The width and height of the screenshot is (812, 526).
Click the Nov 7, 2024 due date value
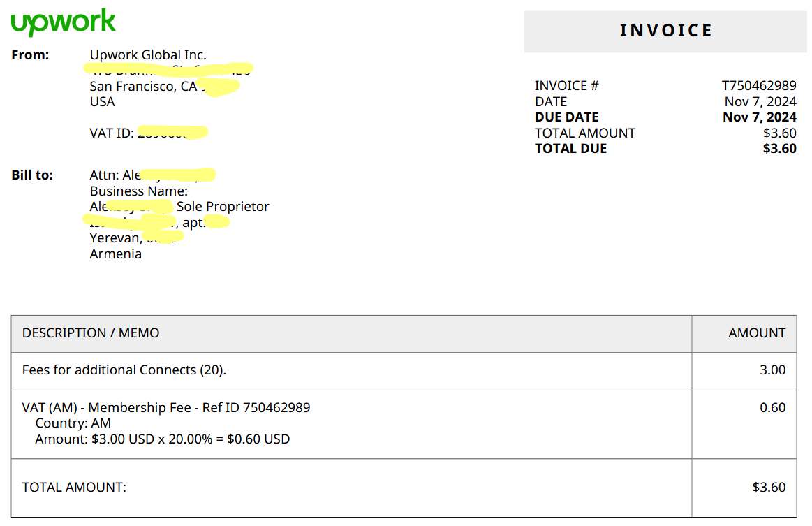pyautogui.click(x=760, y=117)
